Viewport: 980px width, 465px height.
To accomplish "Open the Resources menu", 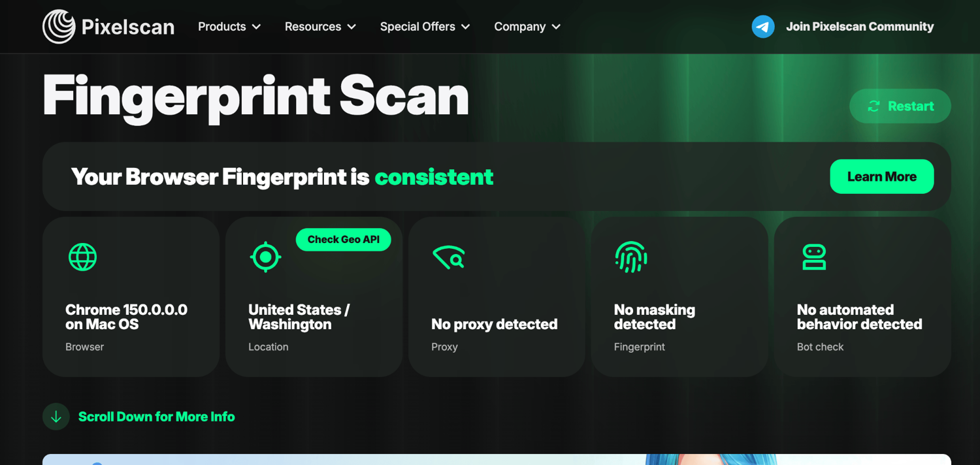I will pos(320,27).
